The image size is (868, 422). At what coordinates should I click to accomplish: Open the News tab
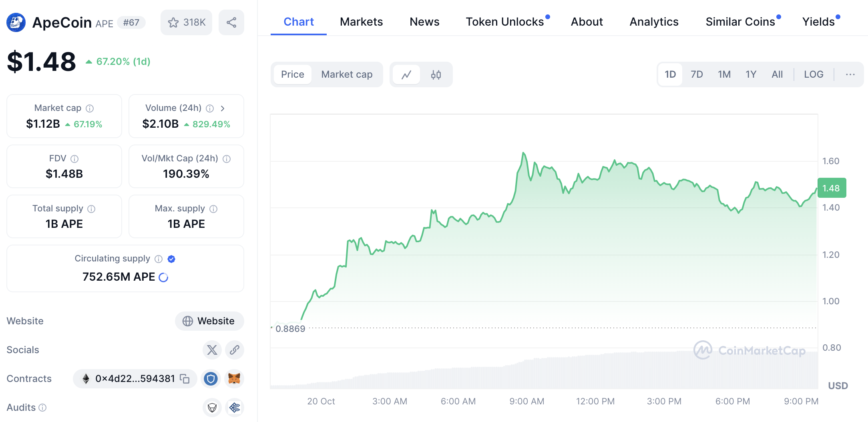[x=424, y=22]
